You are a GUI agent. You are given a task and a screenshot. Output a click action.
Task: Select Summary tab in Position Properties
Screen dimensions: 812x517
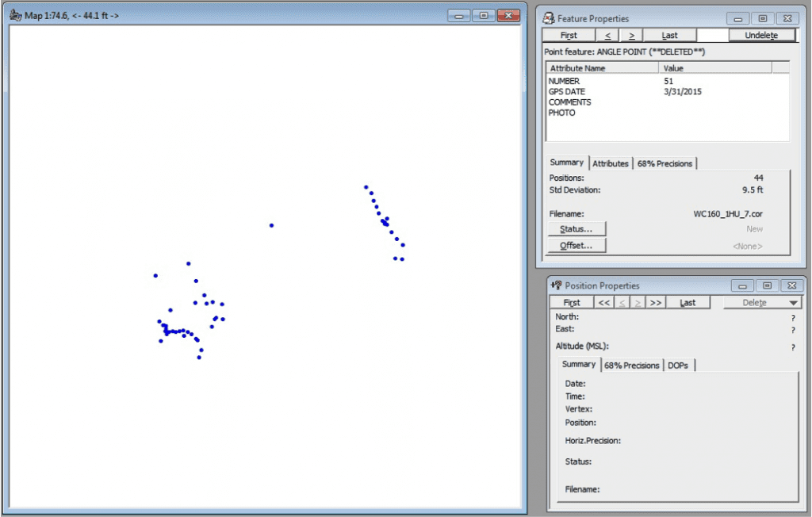coord(578,364)
